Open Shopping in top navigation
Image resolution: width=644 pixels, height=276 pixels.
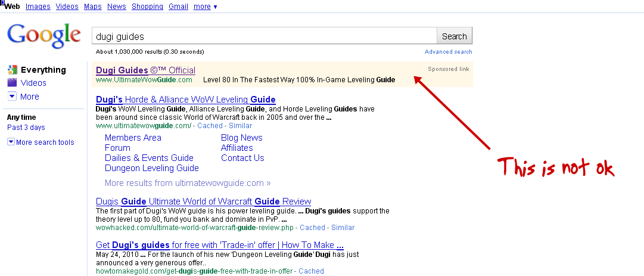(147, 7)
